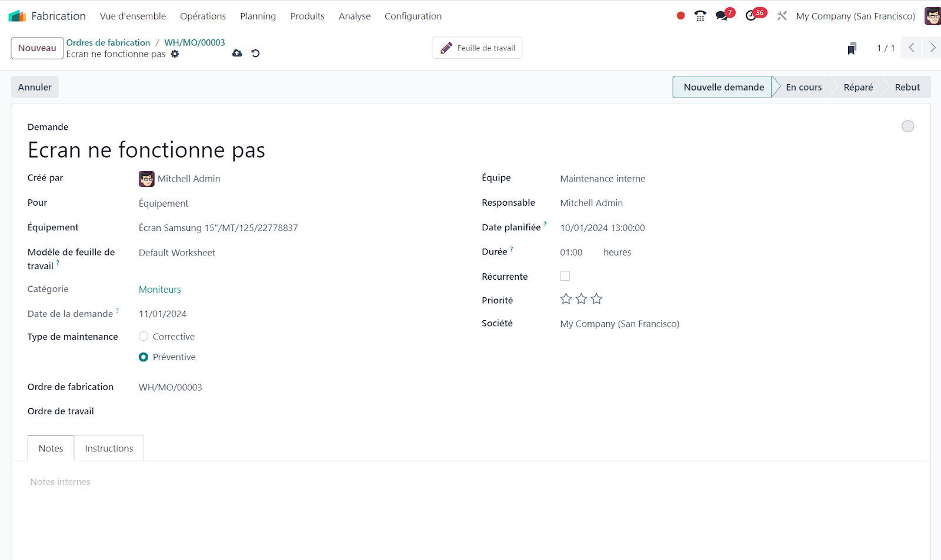
Task: Select the Corrective maintenance type
Action: click(x=144, y=337)
